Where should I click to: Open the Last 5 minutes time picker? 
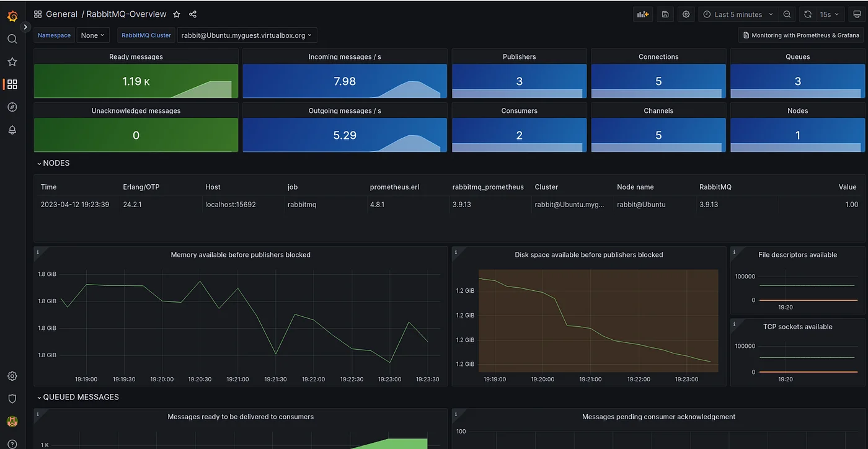(738, 14)
